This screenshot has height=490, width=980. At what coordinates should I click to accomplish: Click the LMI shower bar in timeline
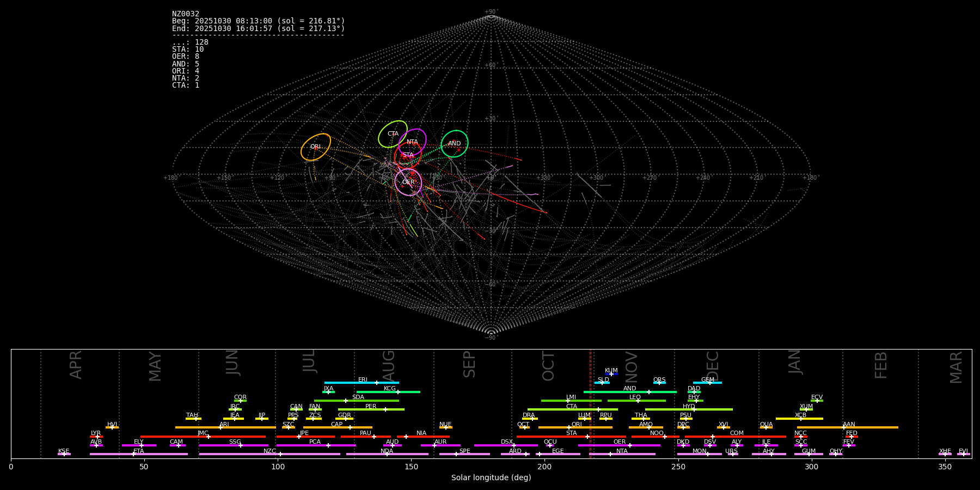(571, 401)
